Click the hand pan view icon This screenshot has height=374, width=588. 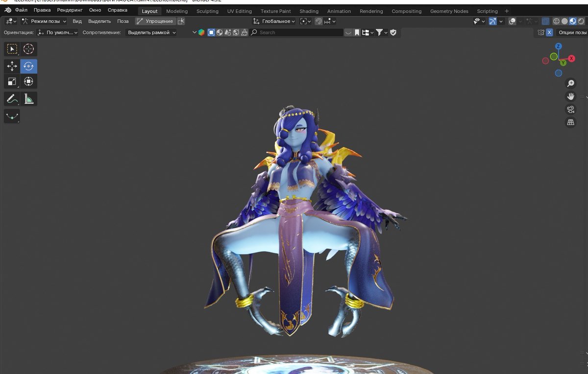point(570,96)
